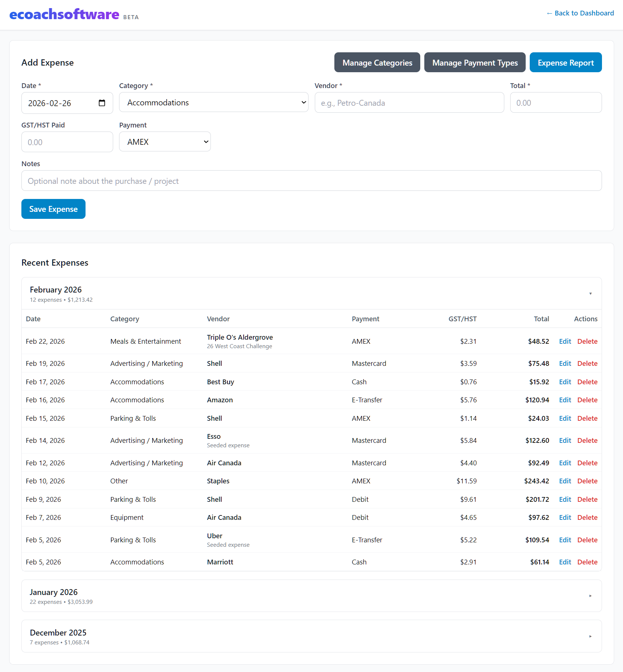This screenshot has height=672, width=623.
Task: Focus the Vendor input field
Action: coord(409,103)
